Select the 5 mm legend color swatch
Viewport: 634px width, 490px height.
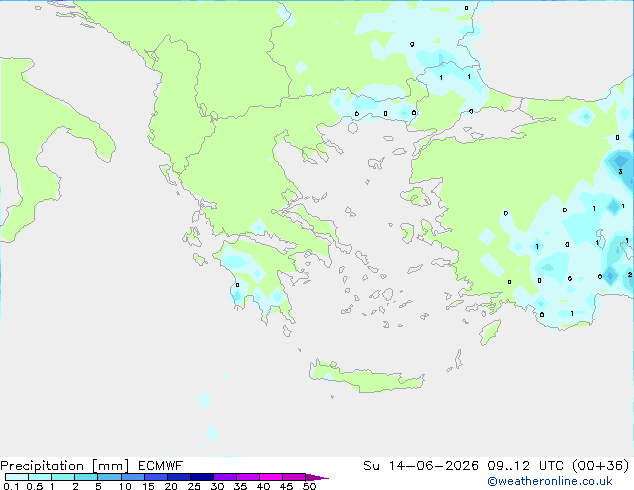[x=109, y=477]
